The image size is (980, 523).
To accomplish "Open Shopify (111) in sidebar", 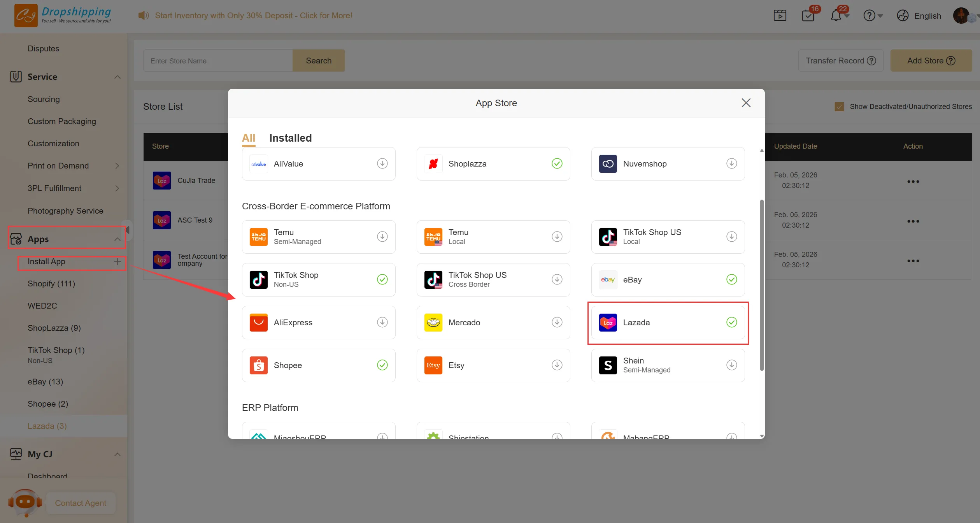I will pos(51,283).
